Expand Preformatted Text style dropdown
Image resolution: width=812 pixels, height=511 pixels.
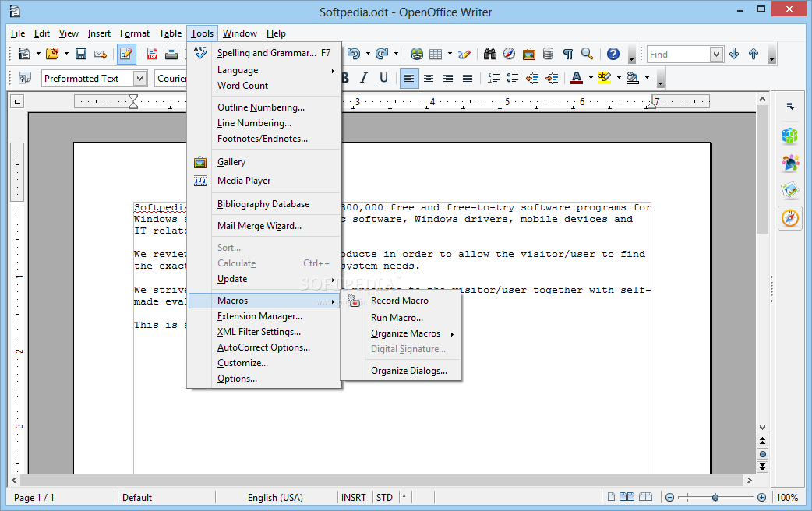pos(139,78)
